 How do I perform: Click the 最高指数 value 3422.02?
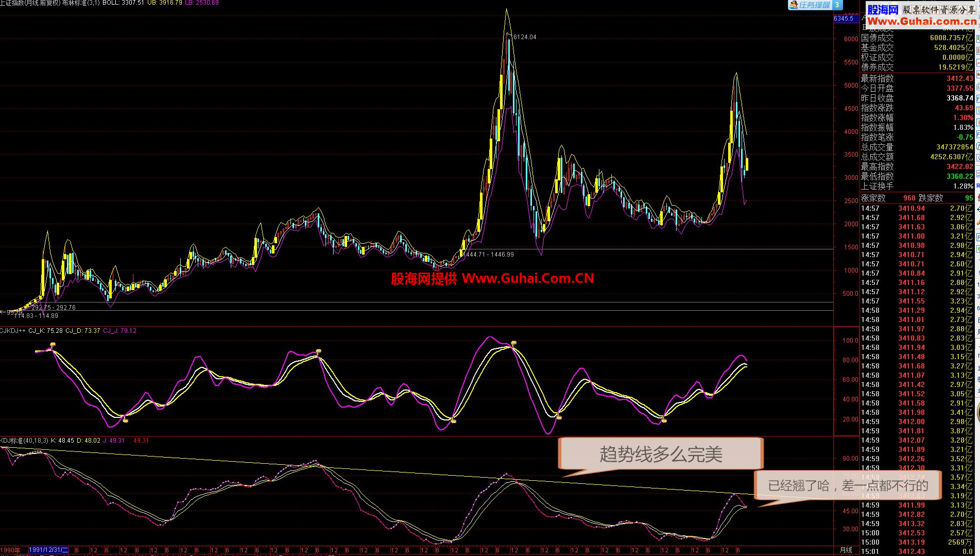pos(960,166)
